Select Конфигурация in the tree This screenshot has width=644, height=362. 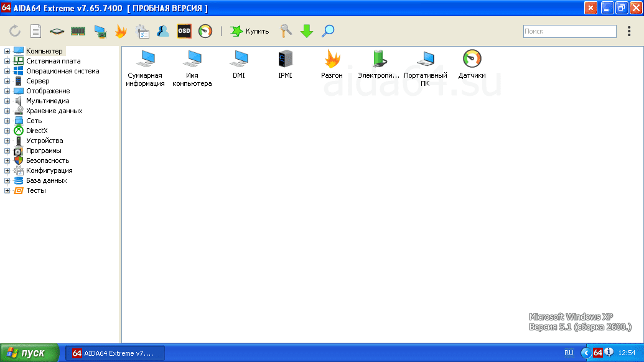tap(49, 171)
